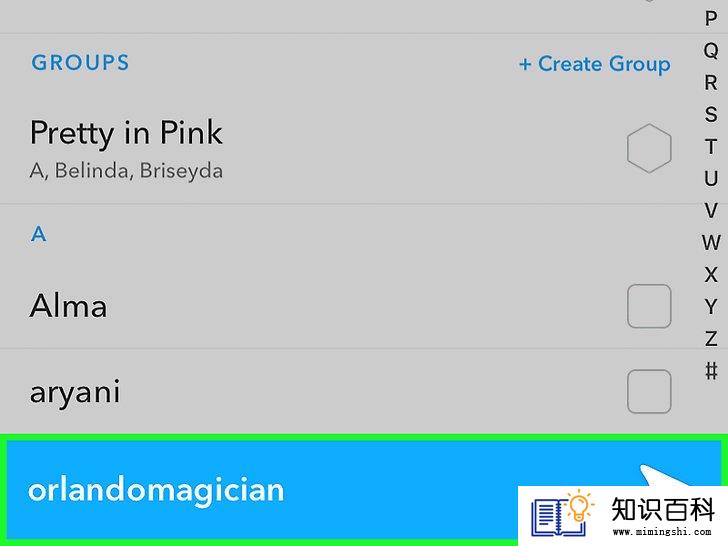Screen dimensions: 728x546
Task: Jump to letter Z in index
Action: [x=710, y=338]
